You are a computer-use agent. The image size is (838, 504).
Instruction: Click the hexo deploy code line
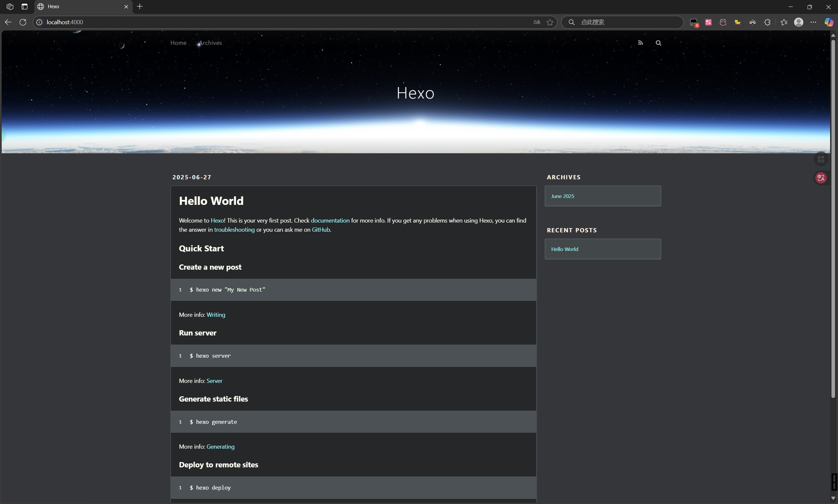[210, 488]
